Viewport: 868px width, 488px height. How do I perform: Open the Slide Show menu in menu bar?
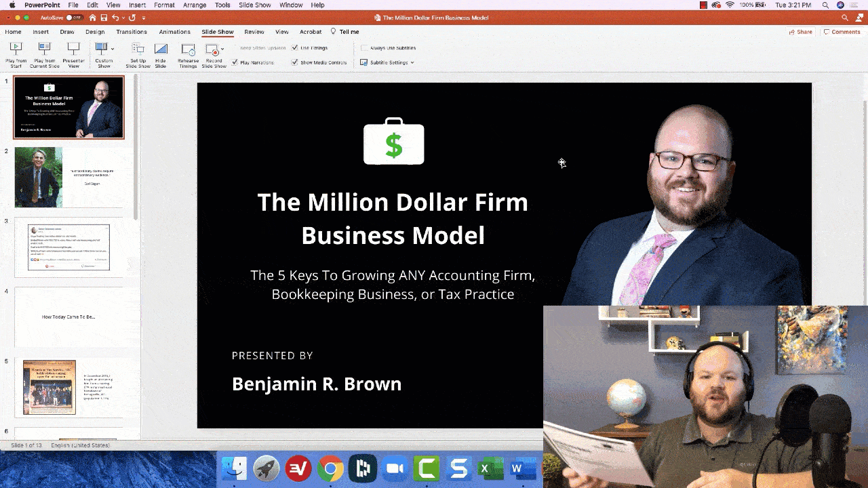click(255, 5)
